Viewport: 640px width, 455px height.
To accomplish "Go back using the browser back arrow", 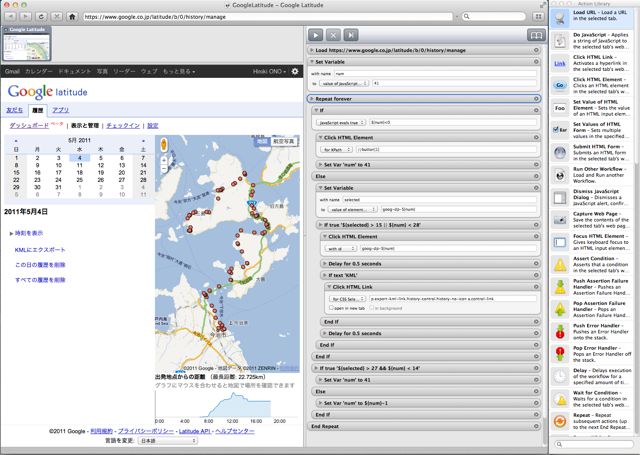I will 11,16.
